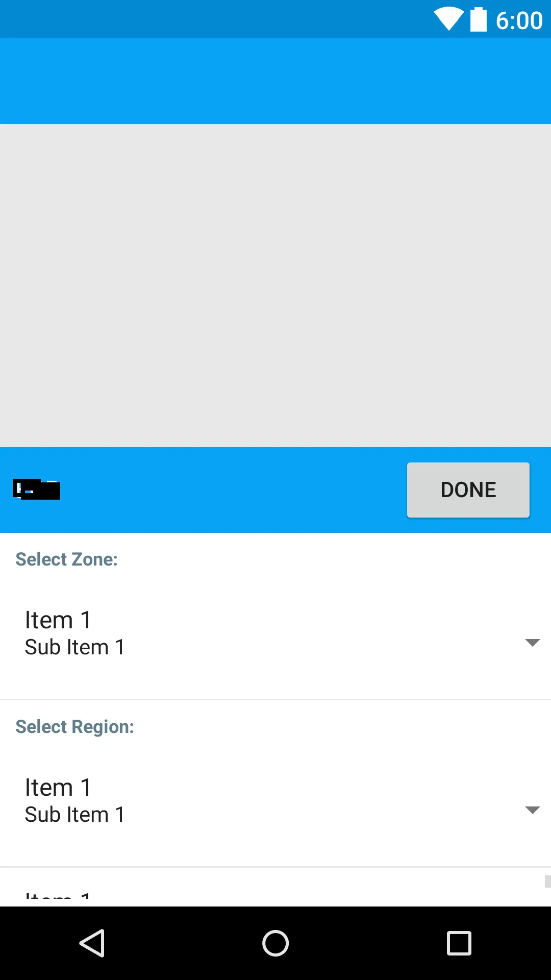This screenshot has height=980, width=551.
Task: Click the blacked-out label left of DONE
Action: (37, 489)
